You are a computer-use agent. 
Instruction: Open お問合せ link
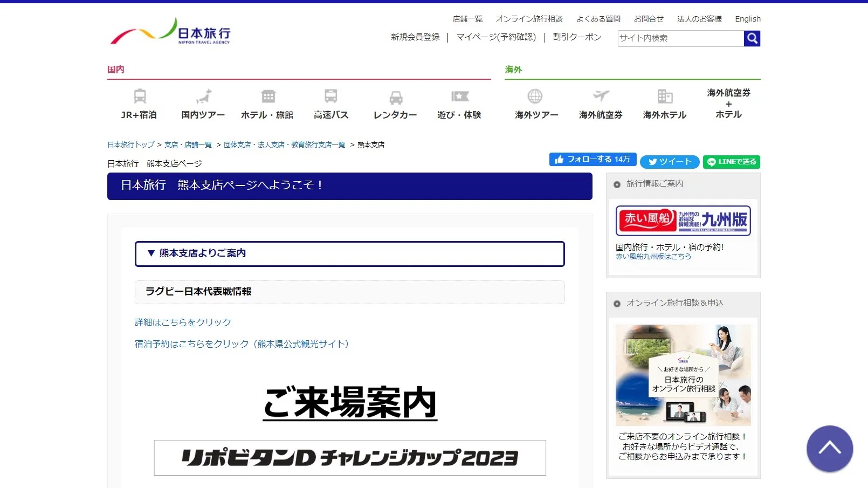tap(649, 19)
